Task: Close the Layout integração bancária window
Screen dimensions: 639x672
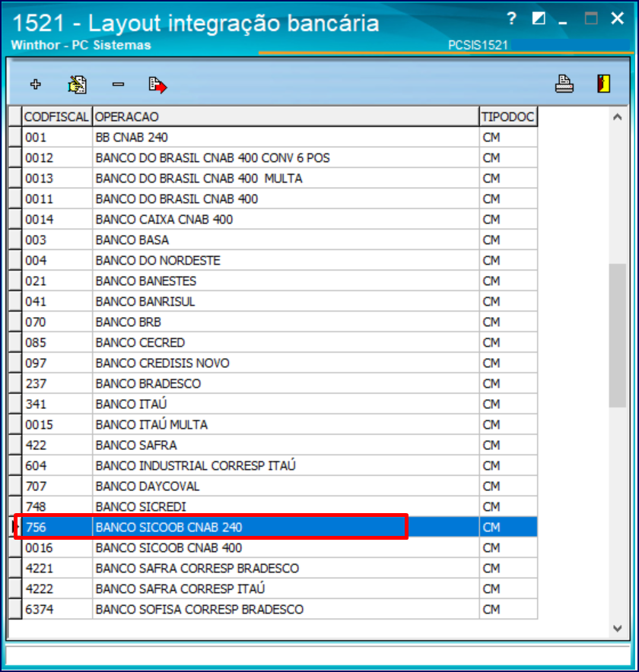Action: click(618, 18)
